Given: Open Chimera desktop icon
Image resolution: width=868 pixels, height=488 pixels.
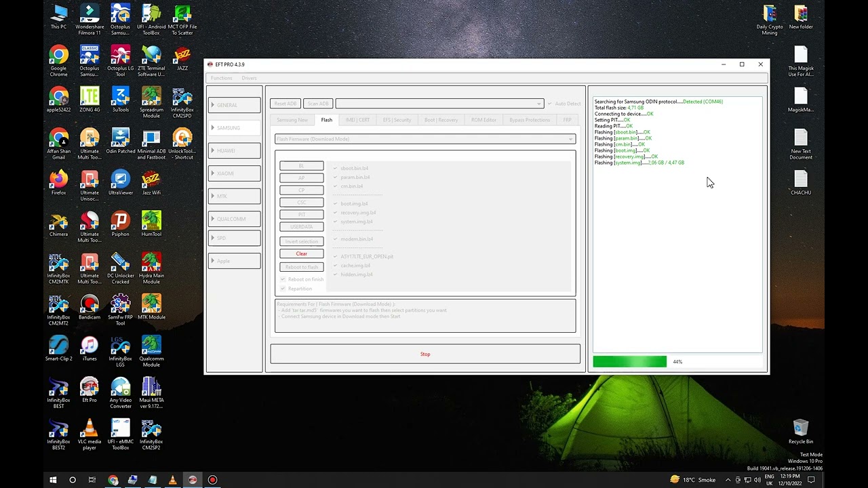Looking at the screenshot, I should [x=58, y=224].
